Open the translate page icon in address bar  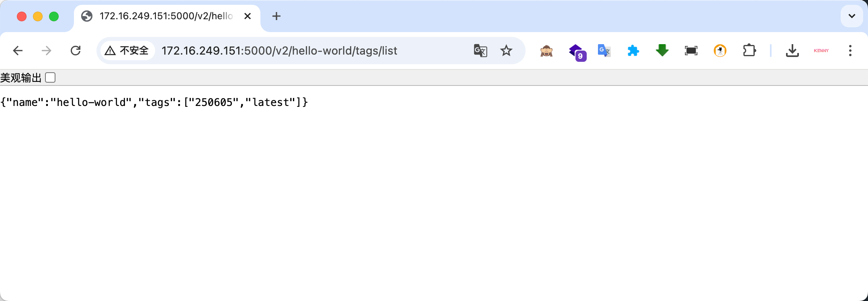481,51
